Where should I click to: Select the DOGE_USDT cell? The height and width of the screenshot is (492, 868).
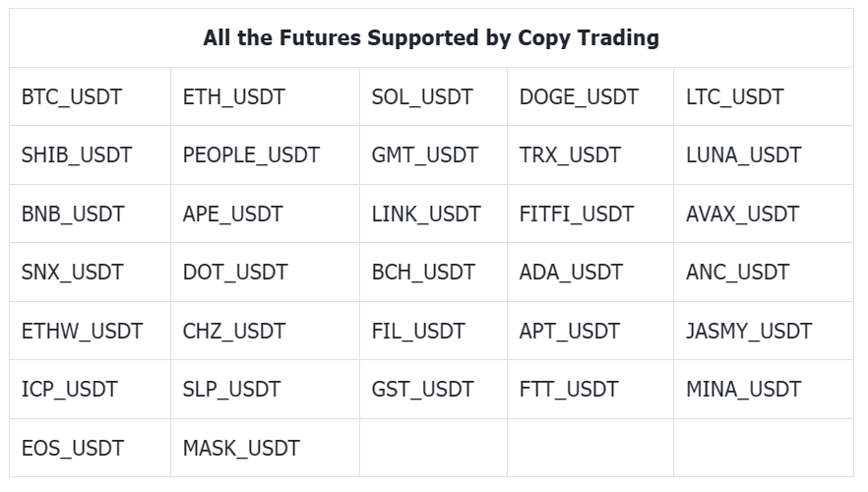point(579,97)
